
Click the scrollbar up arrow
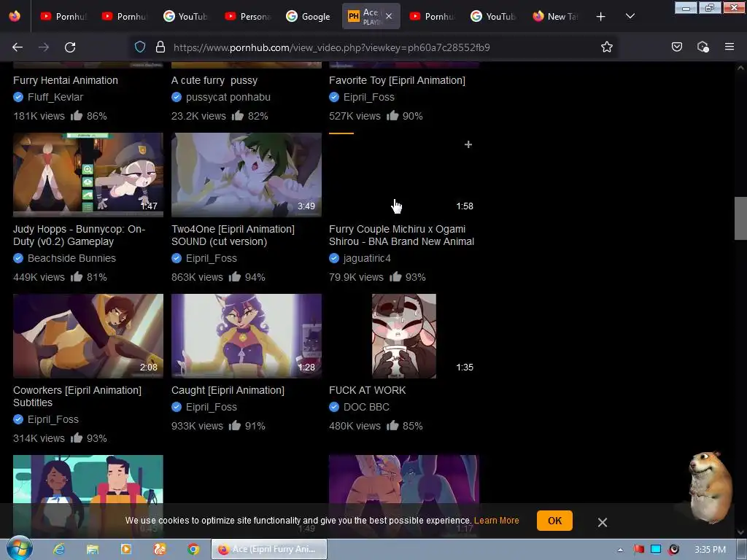(x=740, y=68)
